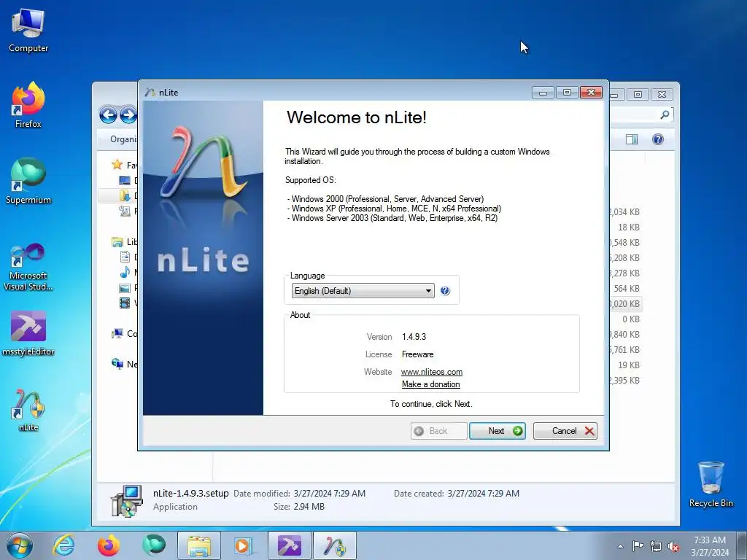The height and width of the screenshot is (560, 747).
Task: Open Firefox desktop shortcut
Action: pos(28,105)
